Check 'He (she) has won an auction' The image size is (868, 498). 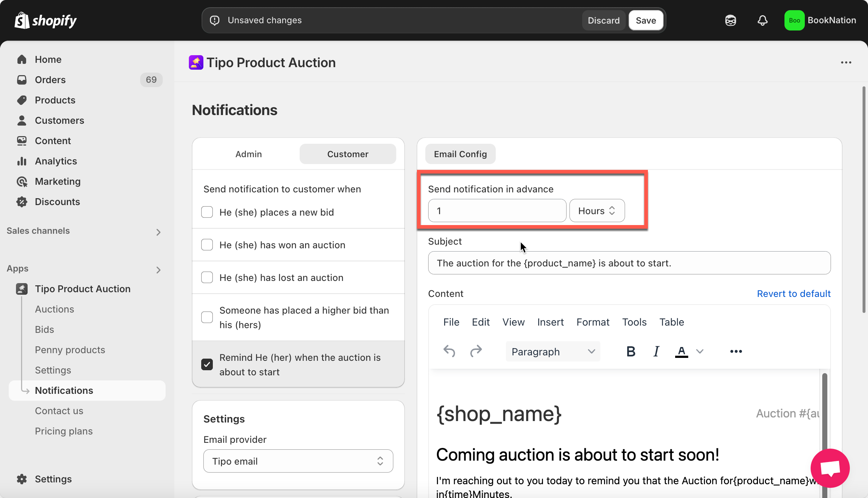click(207, 245)
